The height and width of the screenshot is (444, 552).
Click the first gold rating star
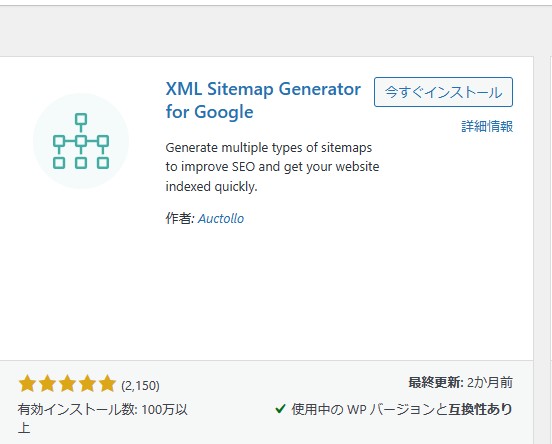coord(27,384)
